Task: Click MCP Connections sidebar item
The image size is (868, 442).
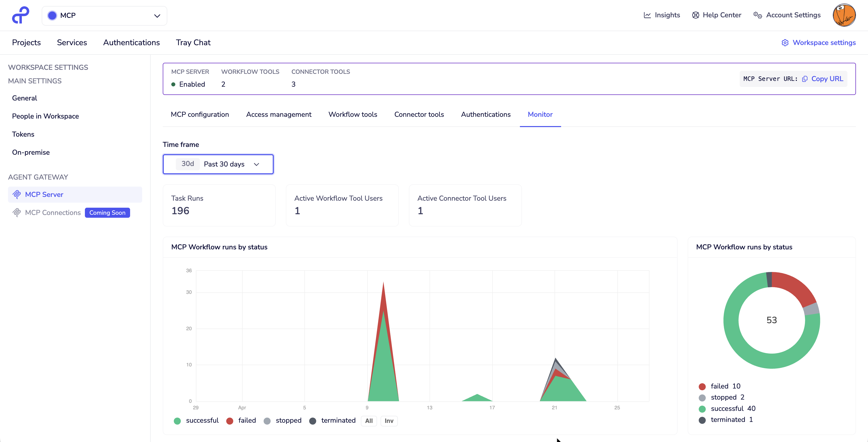Action: pyautogui.click(x=53, y=212)
